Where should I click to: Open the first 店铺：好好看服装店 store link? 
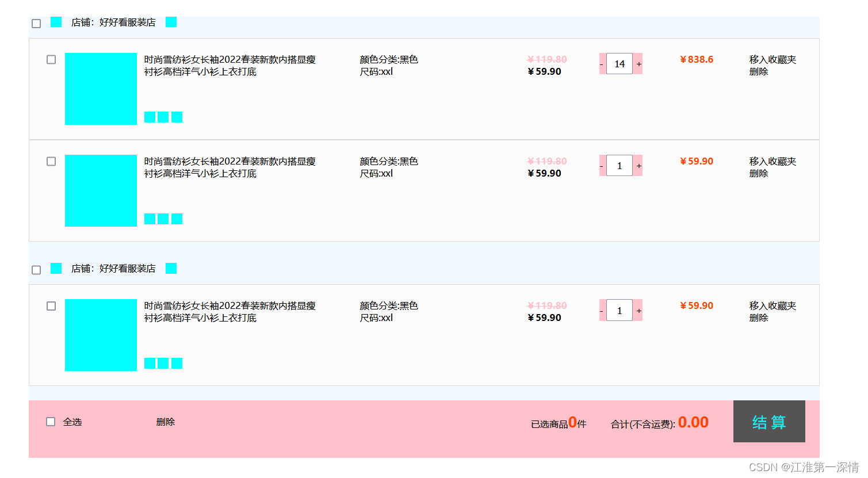point(113,22)
